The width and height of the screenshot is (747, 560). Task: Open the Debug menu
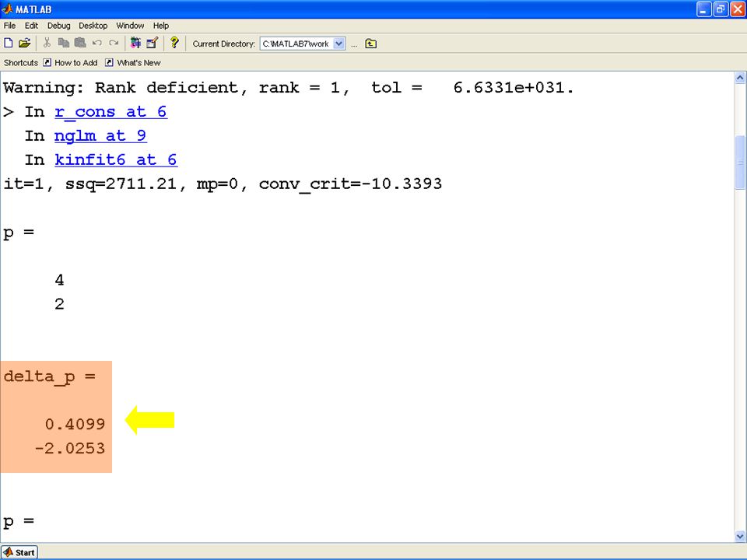coord(58,26)
